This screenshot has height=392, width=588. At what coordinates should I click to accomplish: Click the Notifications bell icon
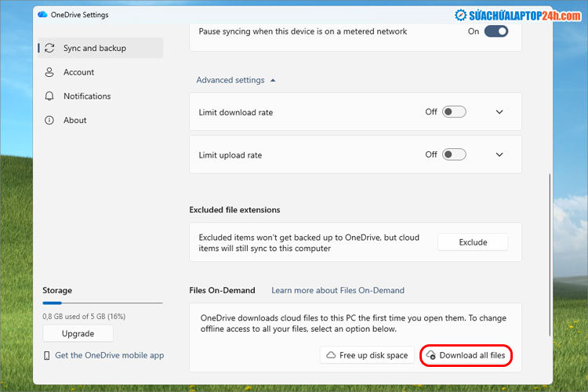[x=50, y=96]
